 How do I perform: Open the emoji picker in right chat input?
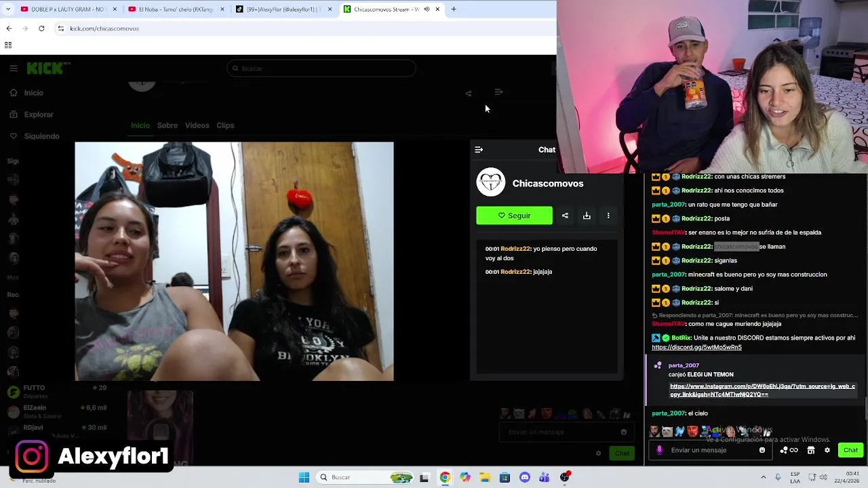pyautogui.click(x=762, y=450)
